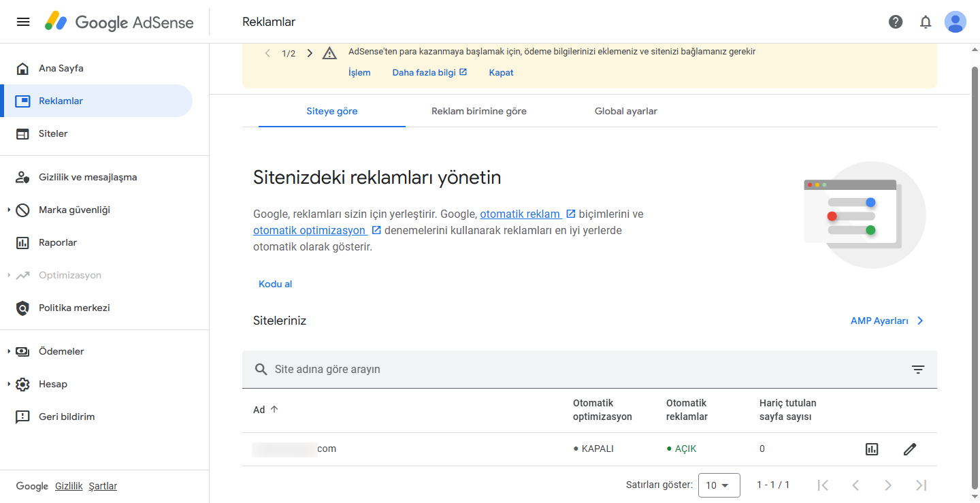Click the search magnifier icon
980x503 pixels.
click(261, 370)
